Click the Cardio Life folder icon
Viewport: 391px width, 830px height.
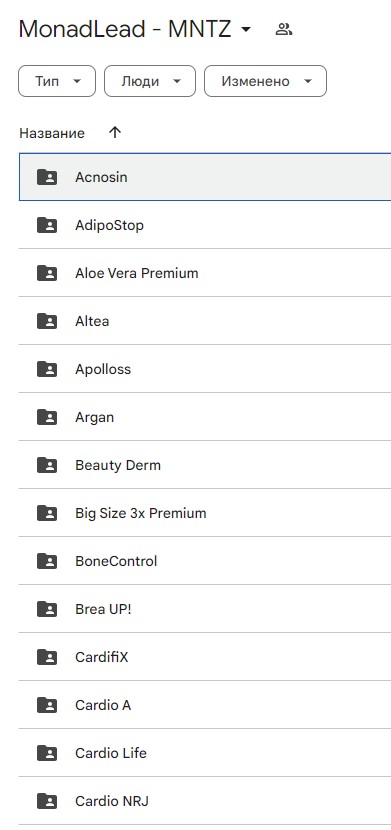pos(47,753)
